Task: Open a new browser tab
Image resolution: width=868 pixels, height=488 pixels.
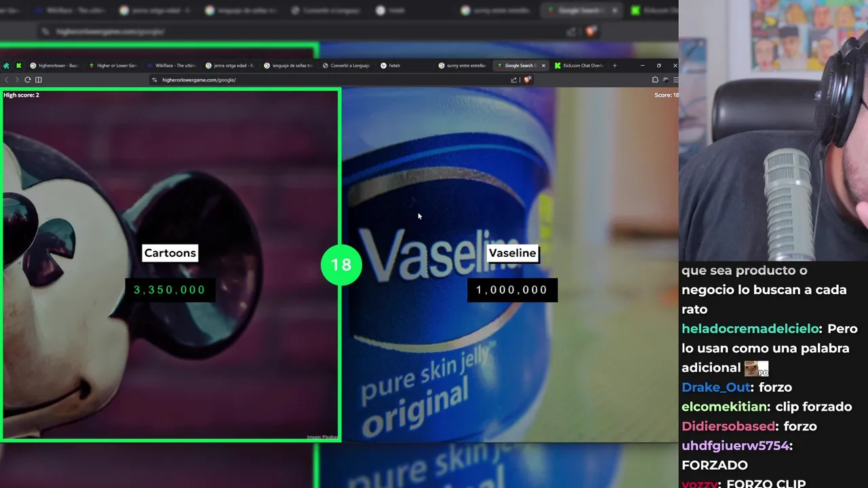Action: coord(614,66)
